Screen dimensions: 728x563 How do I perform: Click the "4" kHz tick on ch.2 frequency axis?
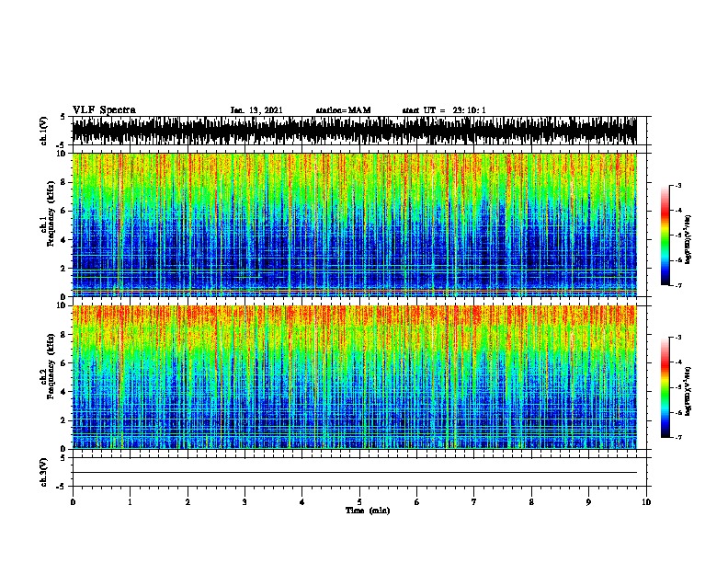pyautogui.click(x=63, y=392)
